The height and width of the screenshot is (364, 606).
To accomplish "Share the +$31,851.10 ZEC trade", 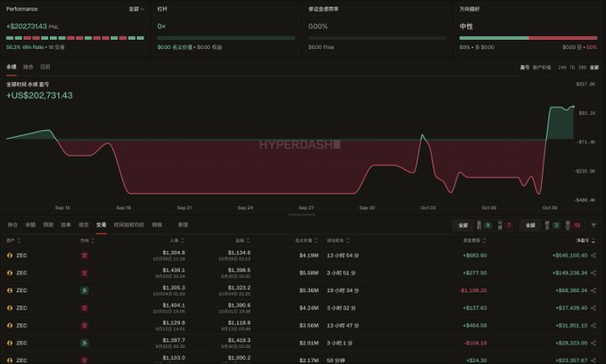I will coord(594,326).
